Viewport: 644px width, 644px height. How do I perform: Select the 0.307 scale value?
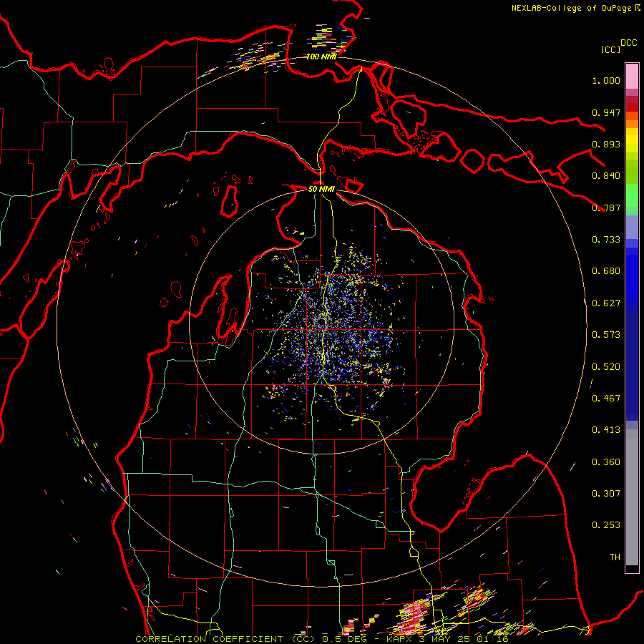(606, 494)
